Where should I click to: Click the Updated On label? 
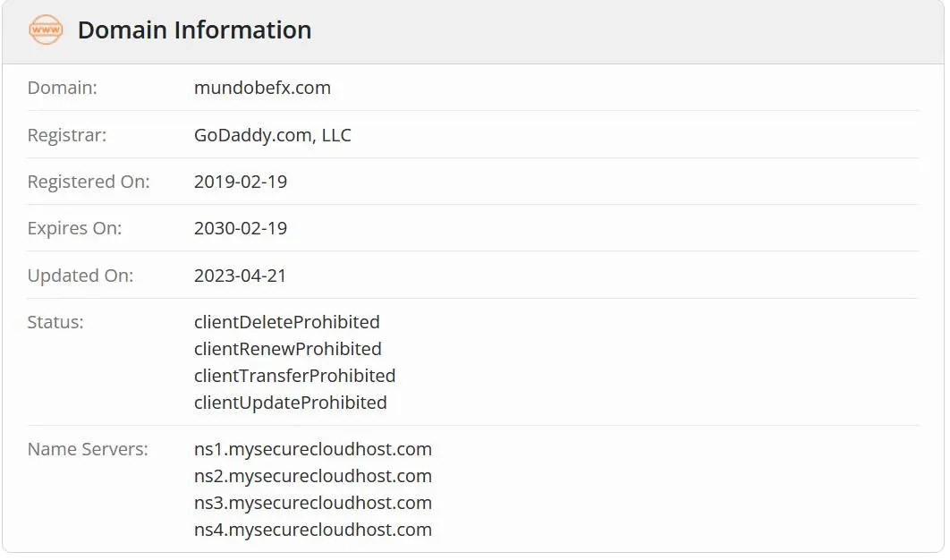(x=80, y=276)
